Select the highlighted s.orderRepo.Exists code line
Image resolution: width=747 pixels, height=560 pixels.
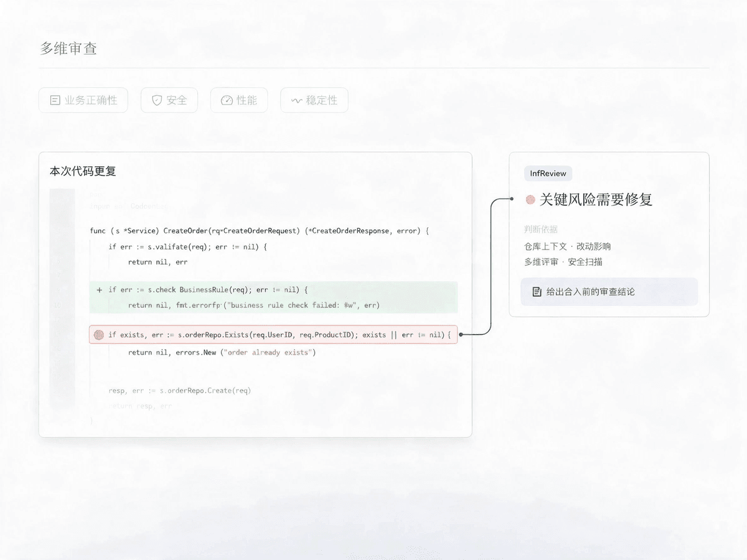273,335
